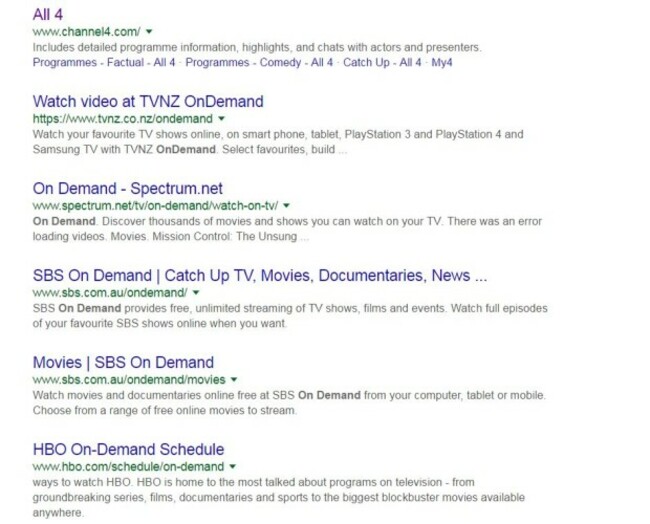Open HBO On-Demand Schedule result

tap(129, 450)
